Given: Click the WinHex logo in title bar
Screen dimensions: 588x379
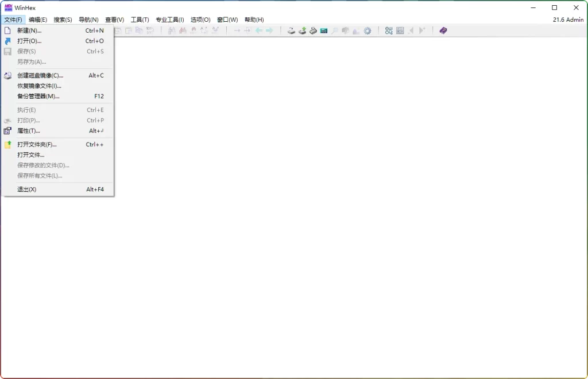Looking at the screenshot, I should tap(8, 7).
